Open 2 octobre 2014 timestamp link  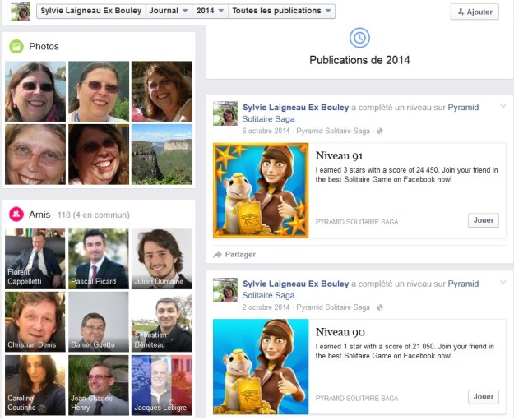pos(266,307)
